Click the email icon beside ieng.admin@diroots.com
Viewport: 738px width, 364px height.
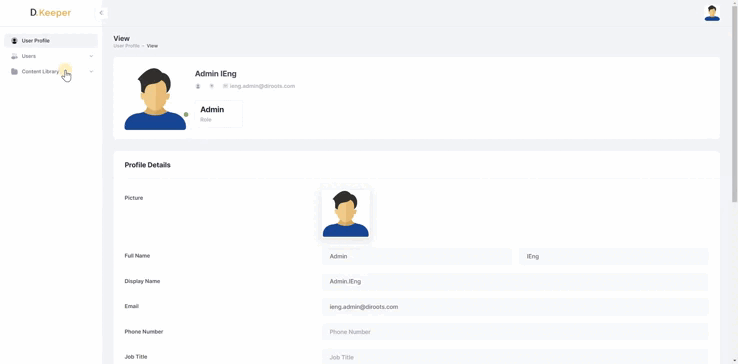tap(225, 86)
